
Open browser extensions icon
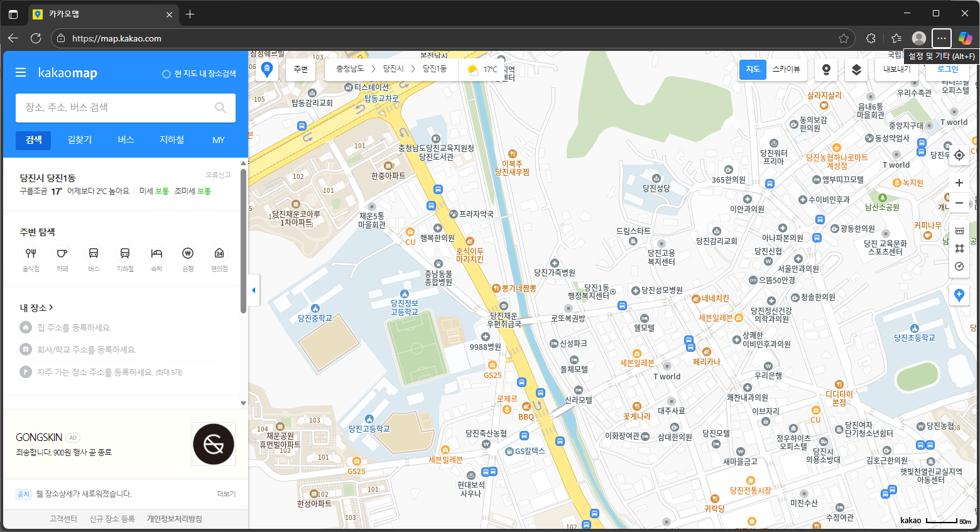click(x=871, y=38)
